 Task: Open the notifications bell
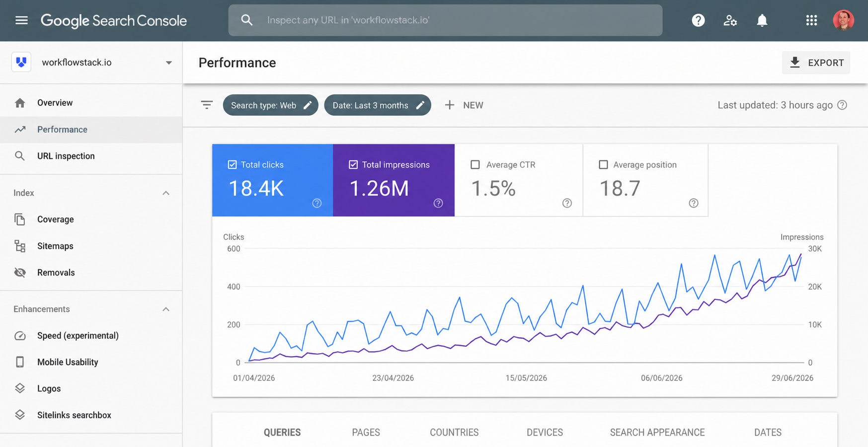pos(762,20)
